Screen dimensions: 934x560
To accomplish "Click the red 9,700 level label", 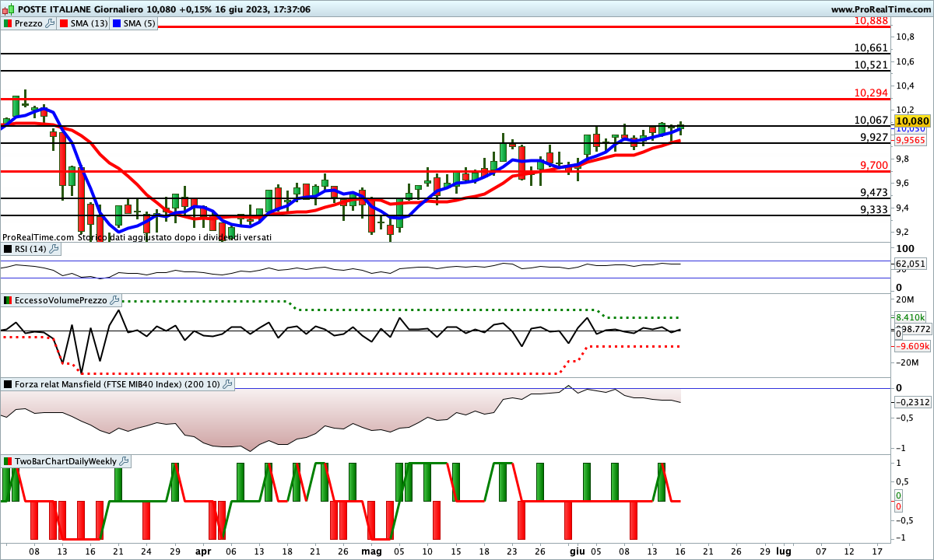I will point(874,165).
